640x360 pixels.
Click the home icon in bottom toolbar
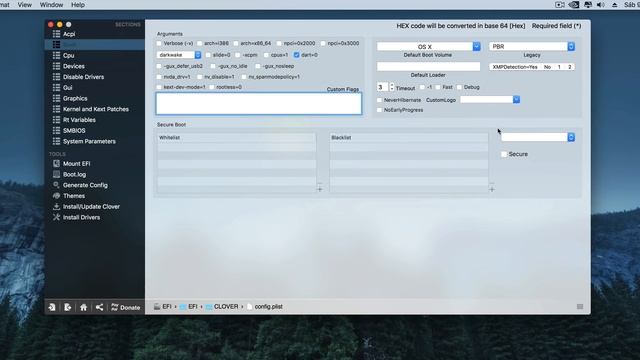click(84, 307)
